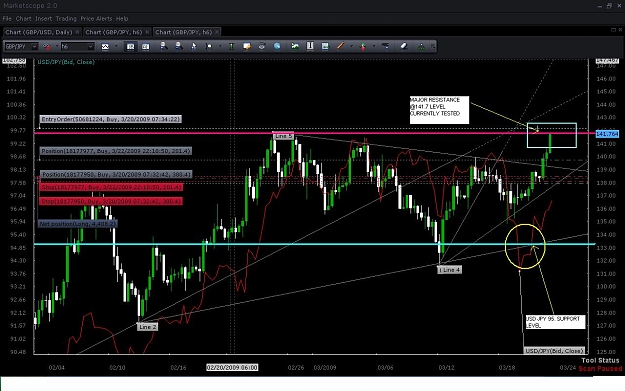Select the orange line drawing tool

(340, 46)
